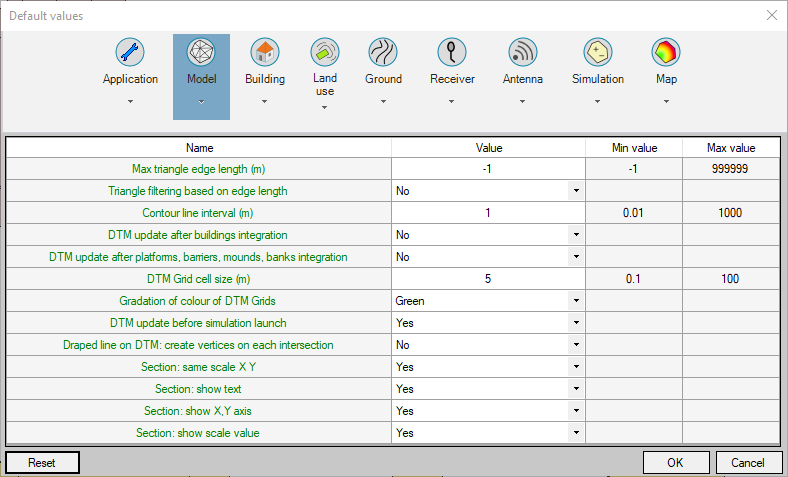Screen dimensions: 788x477
Task: Expand the arrow under Receiver
Action: (451, 102)
